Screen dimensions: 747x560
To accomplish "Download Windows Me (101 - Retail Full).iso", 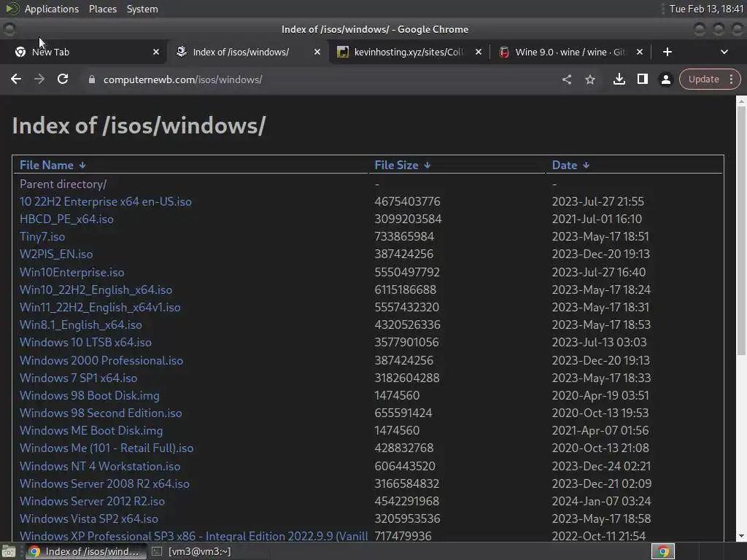I will 107,448.
